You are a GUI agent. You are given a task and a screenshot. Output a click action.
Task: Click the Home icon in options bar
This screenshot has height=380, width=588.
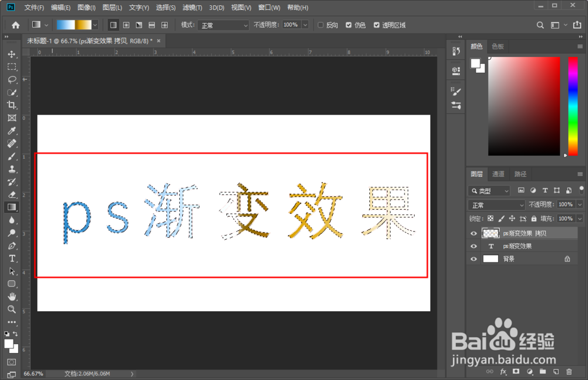[x=15, y=25]
